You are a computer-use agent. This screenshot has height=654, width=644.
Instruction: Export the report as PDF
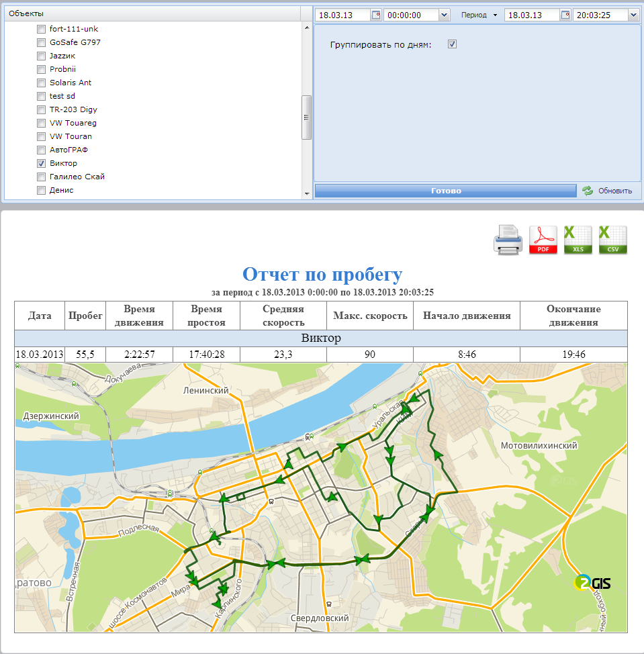point(543,240)
